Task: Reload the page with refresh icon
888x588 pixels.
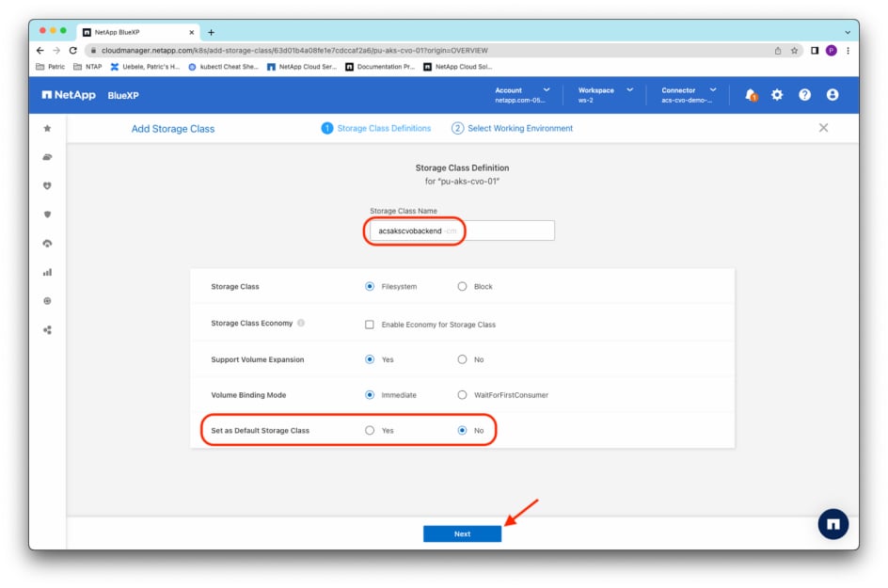Action: (x=73, y=51)
